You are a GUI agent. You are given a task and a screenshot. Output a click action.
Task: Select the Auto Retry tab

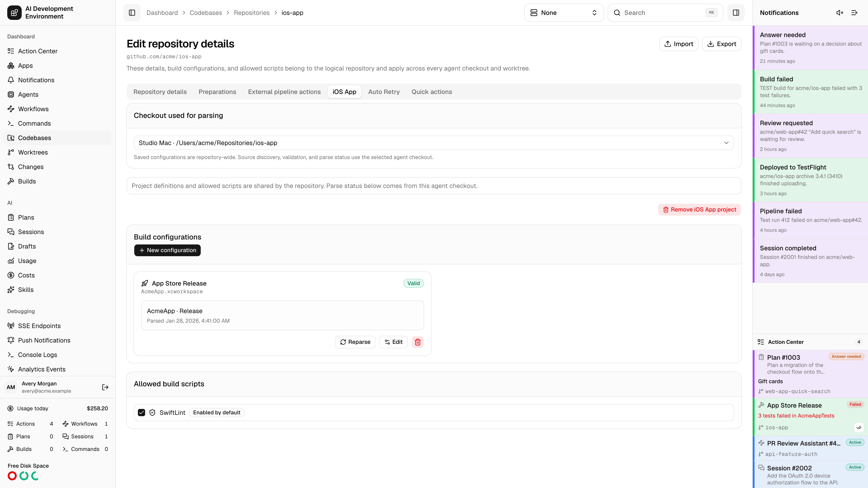tap(384, 92)
